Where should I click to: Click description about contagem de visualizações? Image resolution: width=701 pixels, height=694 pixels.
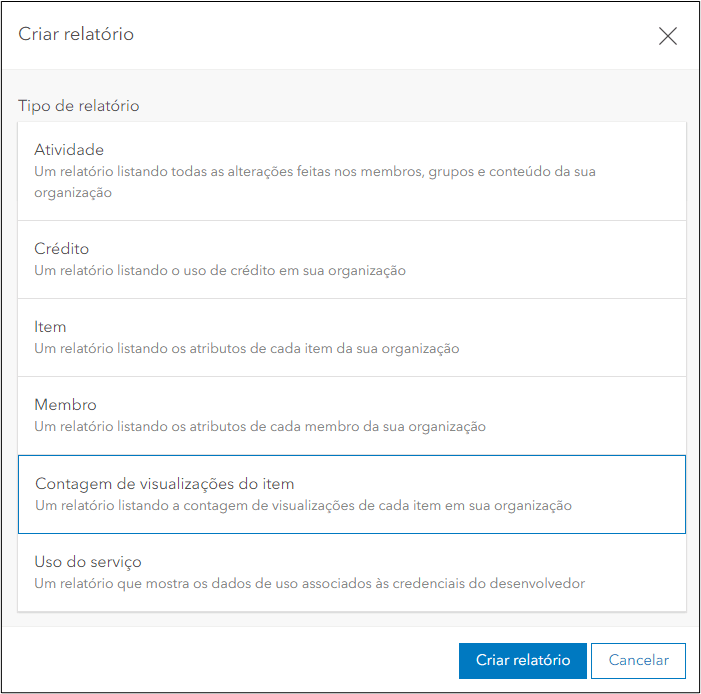coord(303,506)
